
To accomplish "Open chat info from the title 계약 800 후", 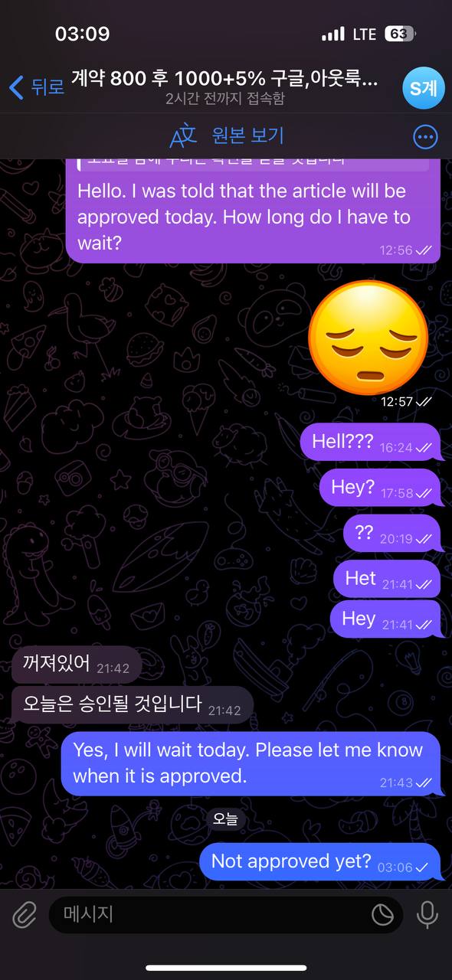I will (225, 78).
